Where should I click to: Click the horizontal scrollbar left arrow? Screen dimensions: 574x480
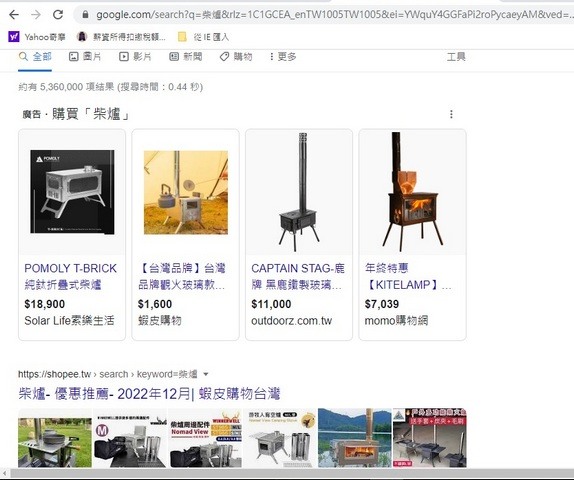tap(4, 473)
